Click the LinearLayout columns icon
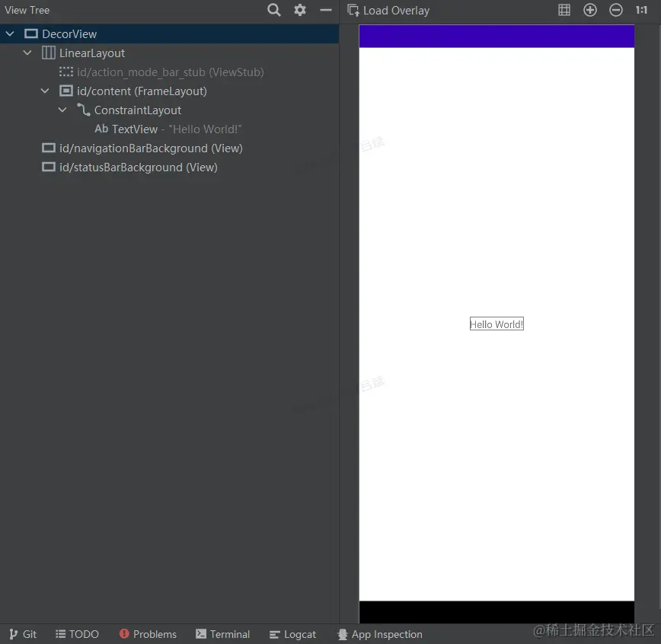 [x=49, y=53]
